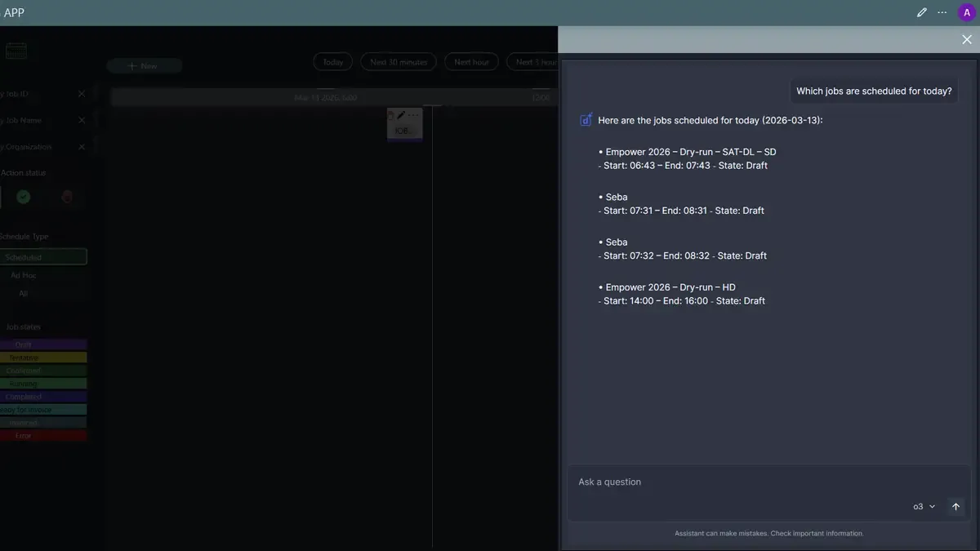Show the Next 30 minutes range

399,62
